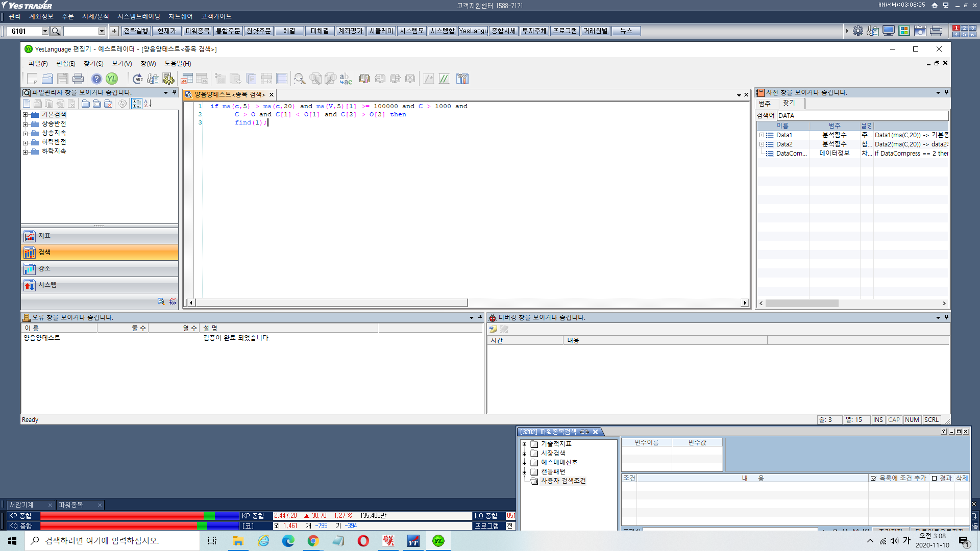Expand the 기술적지표 tree node
Image resolution: width=980 pixels, height=551 pixels.
tap(524, 444)
